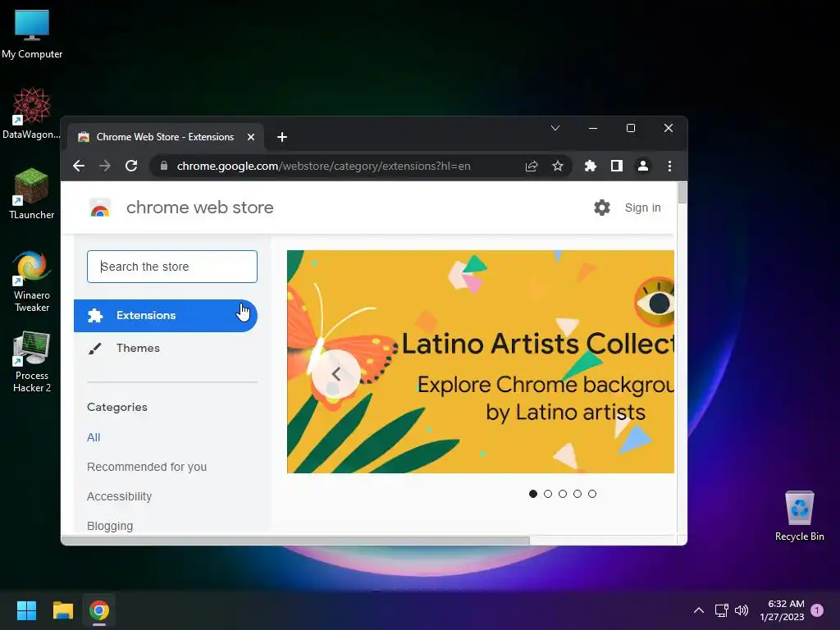Open File Explorer from the taskbar
The image size is (840, 630).
(62, 610)
